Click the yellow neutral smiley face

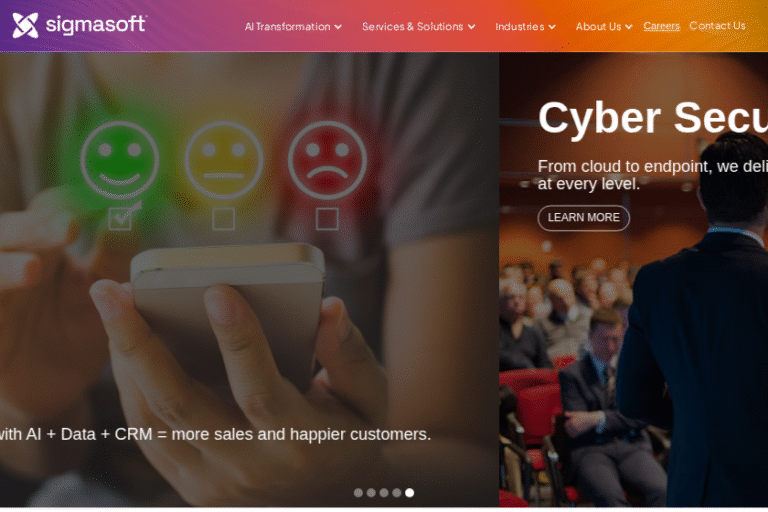pos(224,160)
